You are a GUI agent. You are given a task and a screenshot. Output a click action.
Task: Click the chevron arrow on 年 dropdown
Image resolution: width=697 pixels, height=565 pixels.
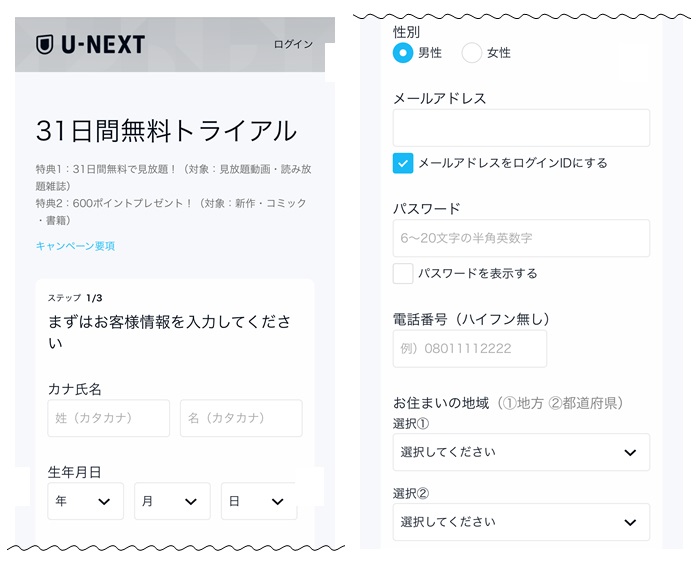point(104,502)
